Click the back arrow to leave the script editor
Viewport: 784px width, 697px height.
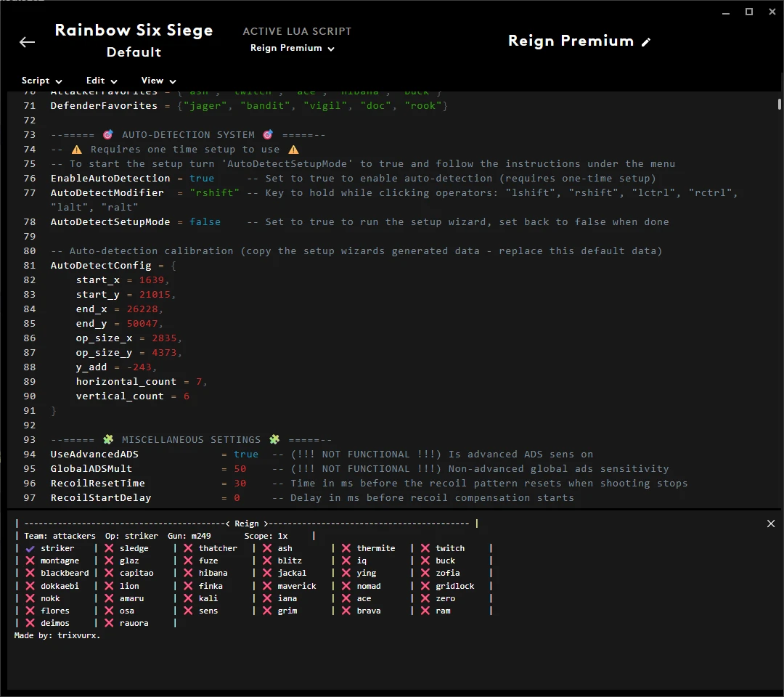coord(27,42)
